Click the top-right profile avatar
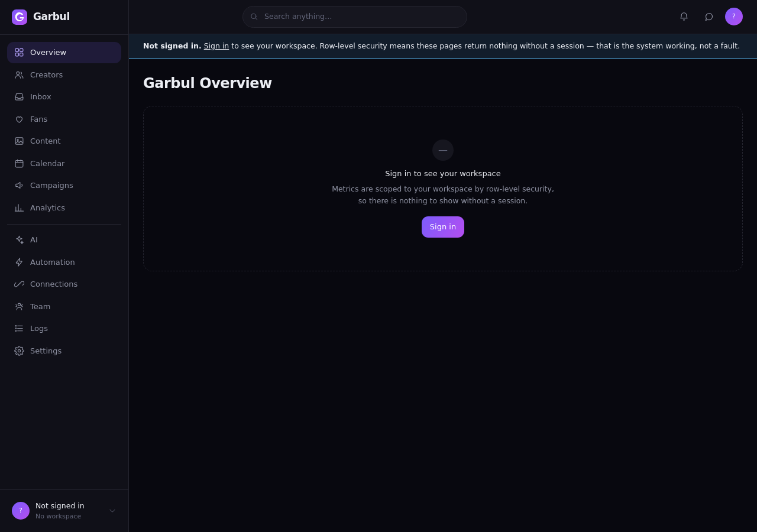 (734, 17)
